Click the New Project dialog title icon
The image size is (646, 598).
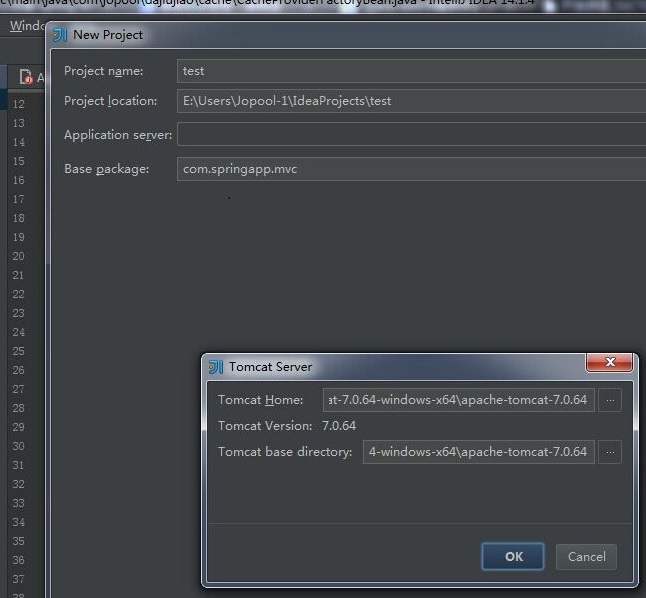60,35
